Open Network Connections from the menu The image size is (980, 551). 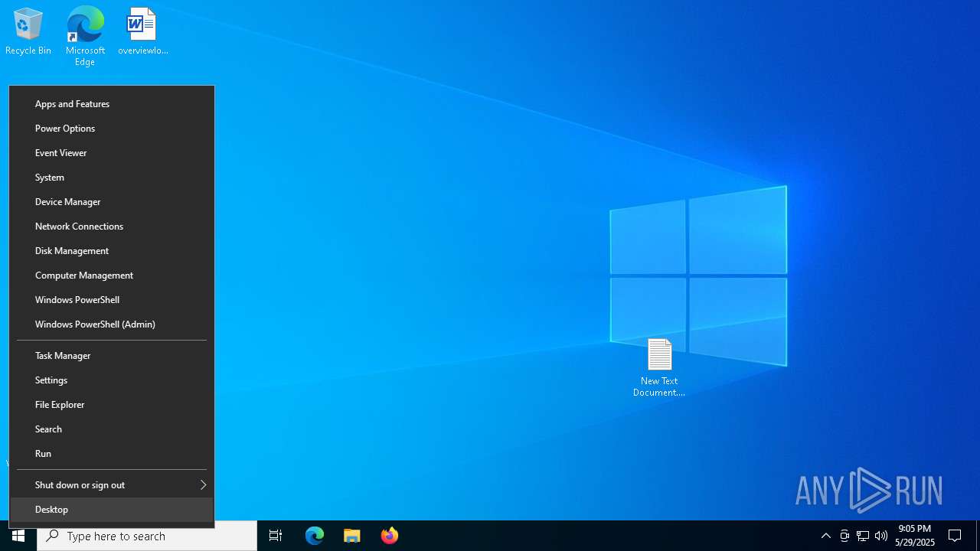coord(112,227)
